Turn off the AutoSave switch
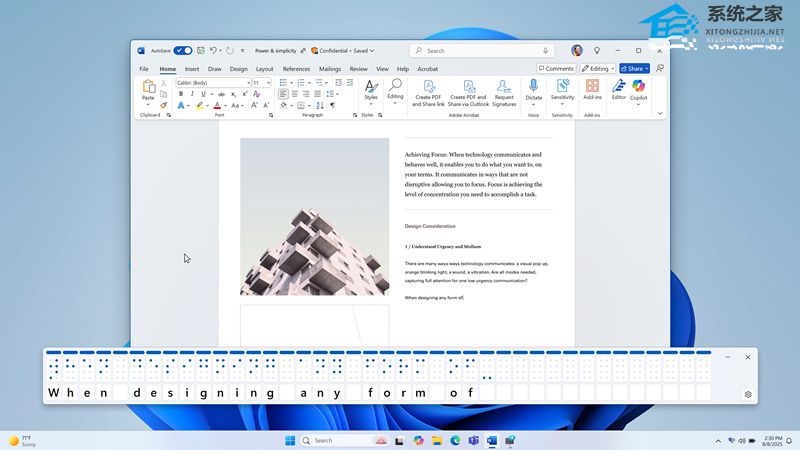The width and height of the screenshot is (800, 450). 183,50
